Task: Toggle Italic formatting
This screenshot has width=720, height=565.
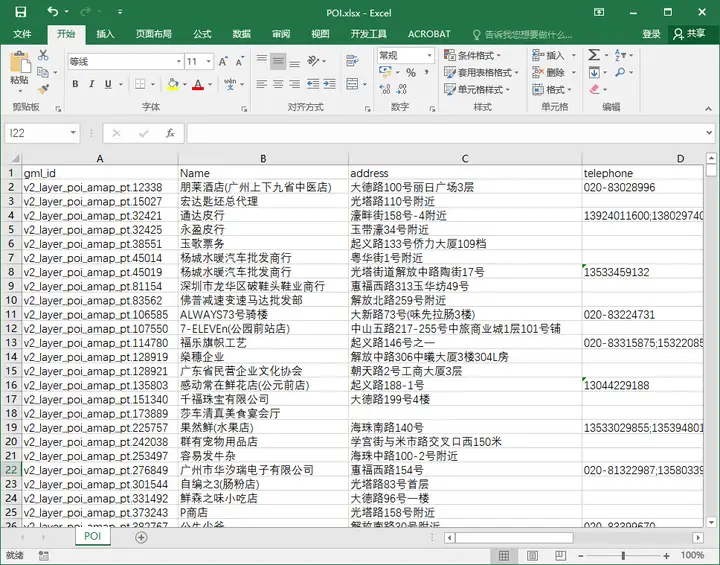Action: (x=91, y=84)
